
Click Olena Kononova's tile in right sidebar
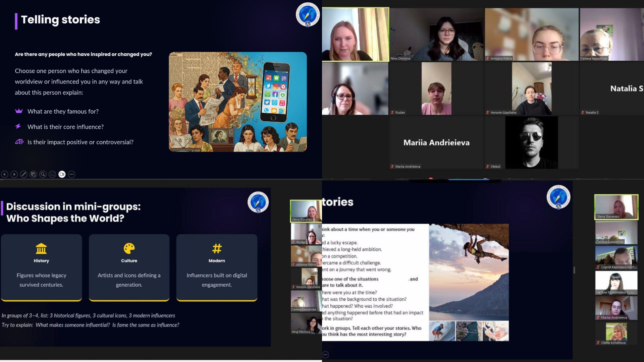coord(616,334)
